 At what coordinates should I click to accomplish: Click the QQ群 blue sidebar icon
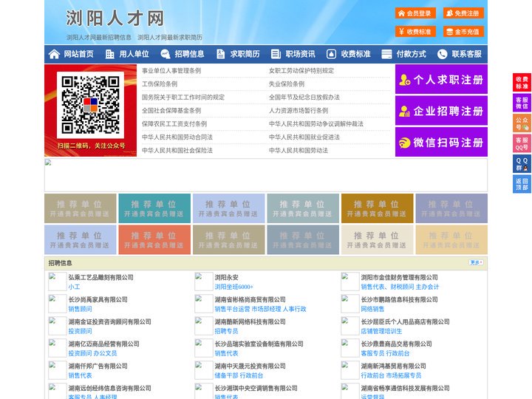[x=522, y=164]
